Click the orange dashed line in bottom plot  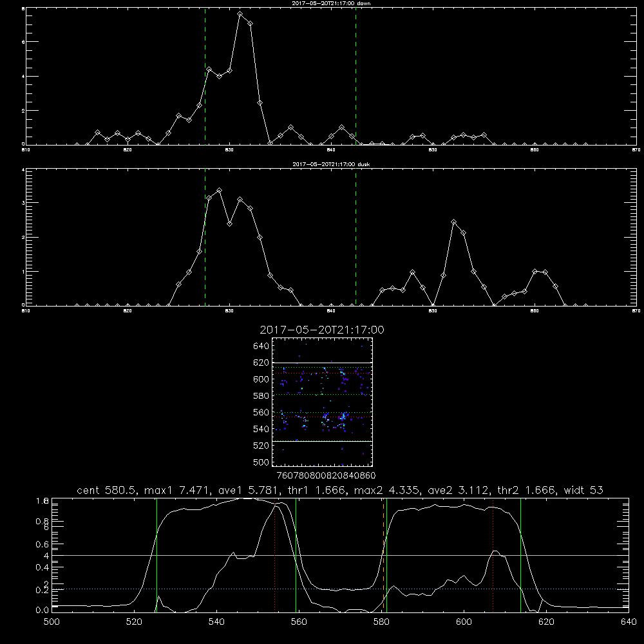[384, 555]
